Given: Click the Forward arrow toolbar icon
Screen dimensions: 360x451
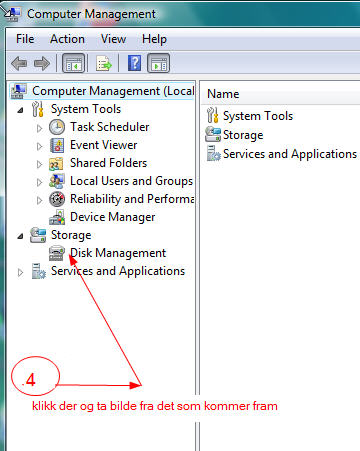Looking at the screenshot, I should [42, 63].
